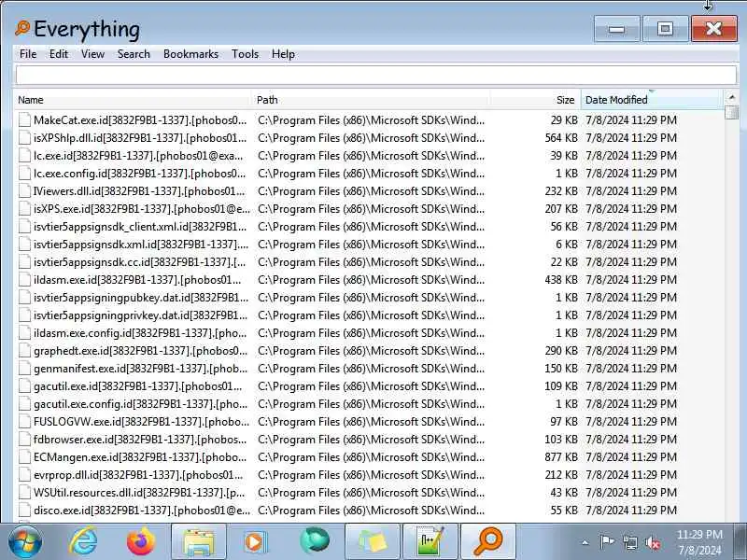Select the isXPShlp.dll file icon
This screenshot has height=560, width=747.
pos(24,137)
